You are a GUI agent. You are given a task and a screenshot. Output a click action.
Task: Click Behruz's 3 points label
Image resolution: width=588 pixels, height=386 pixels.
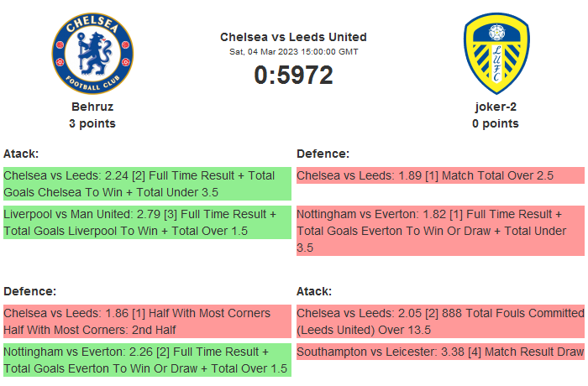point(92,123)
